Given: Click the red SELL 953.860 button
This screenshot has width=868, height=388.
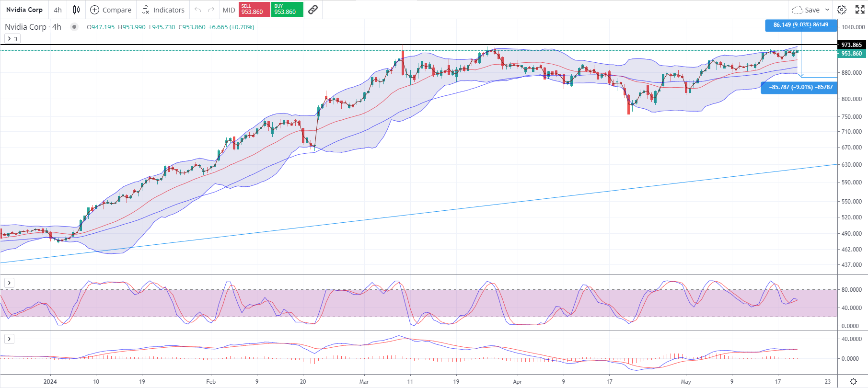Looking at the screenshot, I should pyautogui.click(x=254, y=10).
